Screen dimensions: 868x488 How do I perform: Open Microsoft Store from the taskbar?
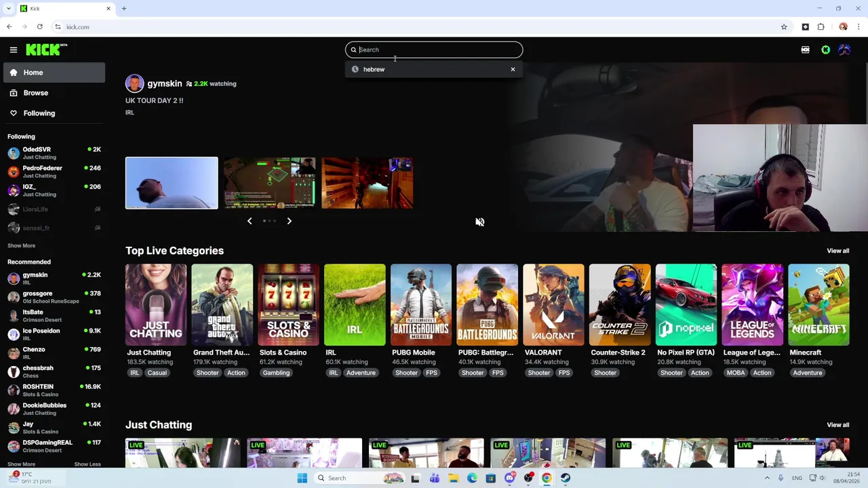click(490, 478)
